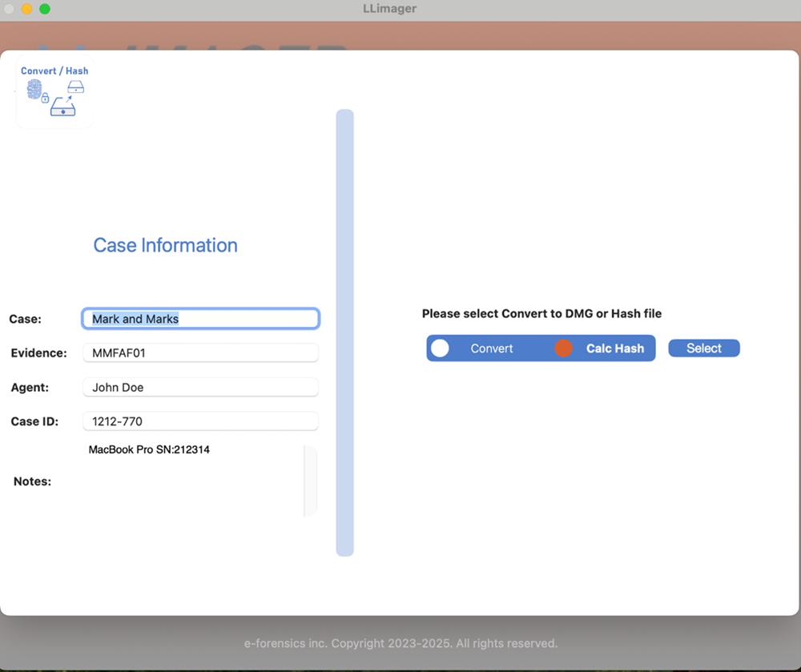801x672 pixels.
Task: Click the small upper drive icon
Action: (x=75, y=86)
